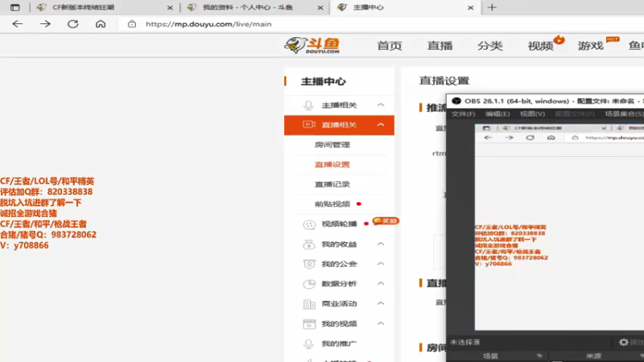Click the Douyu logo
Screen dimensions: 644x362
(312, 45)
